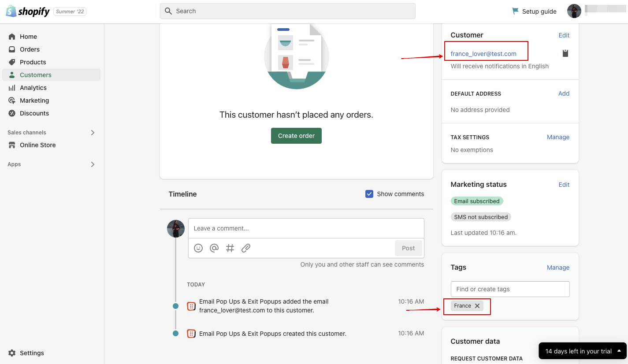Click the Find or create tags field
Viewport: 628px width, 364px height.
(510, 289)
